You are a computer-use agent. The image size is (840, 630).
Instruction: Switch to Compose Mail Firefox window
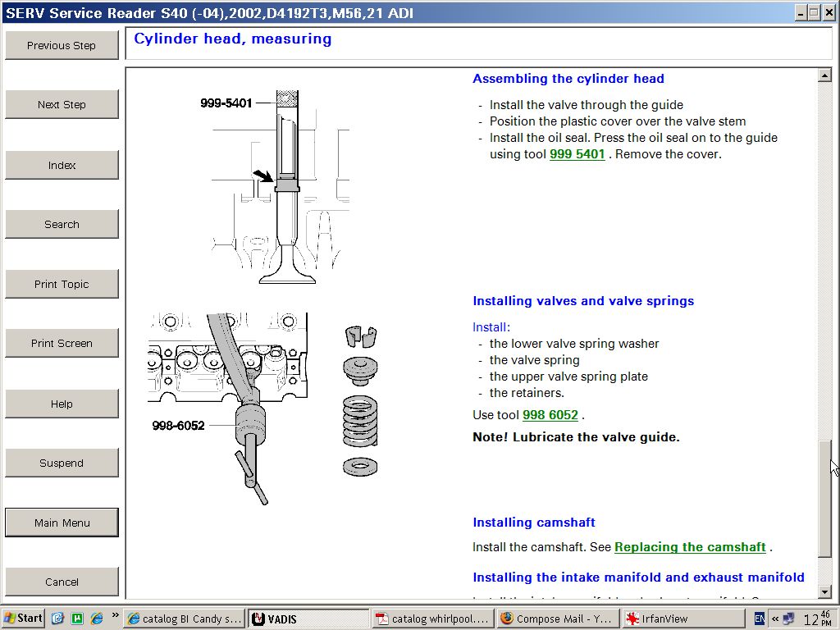pyautogui.click(x=558, y=619)
